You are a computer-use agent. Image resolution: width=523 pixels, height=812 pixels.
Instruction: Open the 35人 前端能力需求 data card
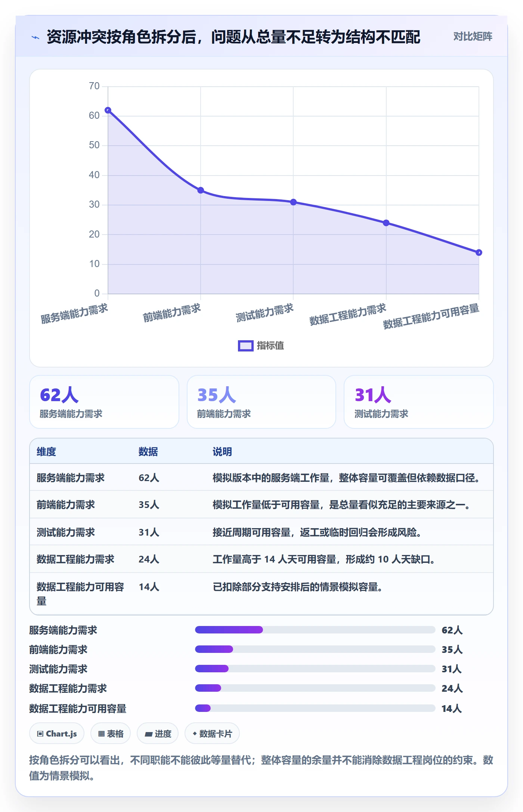pos(261,402)
